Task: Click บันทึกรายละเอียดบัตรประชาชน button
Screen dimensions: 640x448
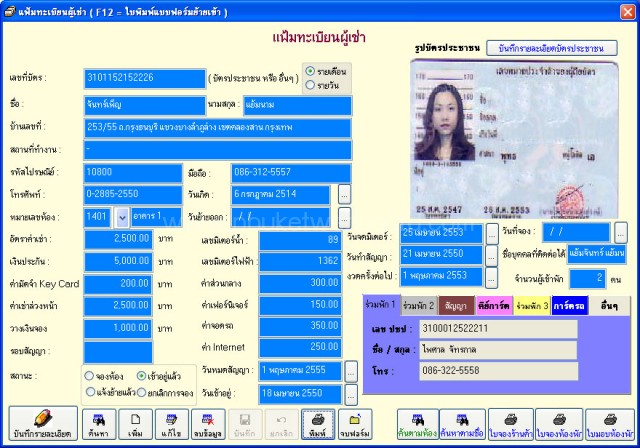Action: click(551, 48)
